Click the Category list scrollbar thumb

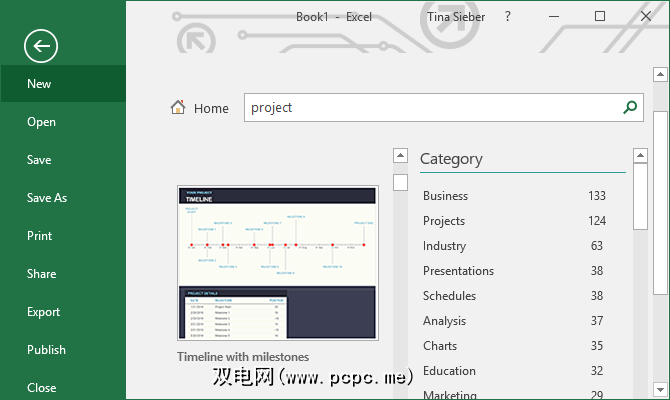640,197
